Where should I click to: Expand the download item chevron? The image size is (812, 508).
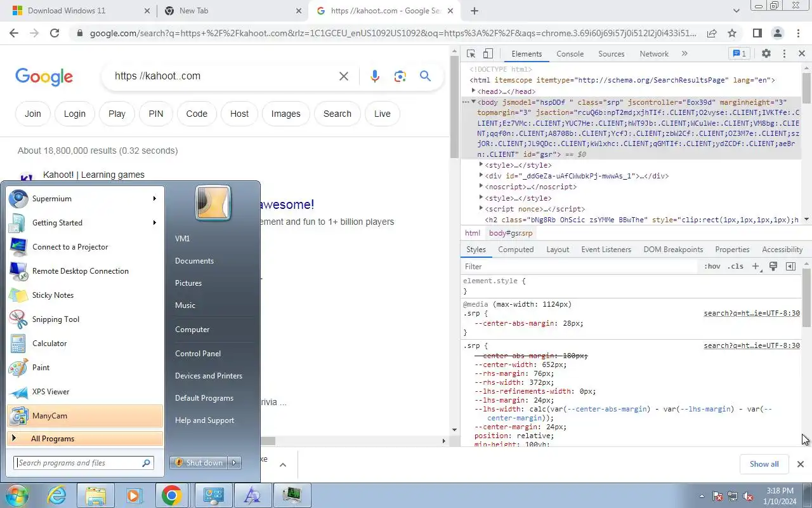[283, 465]
